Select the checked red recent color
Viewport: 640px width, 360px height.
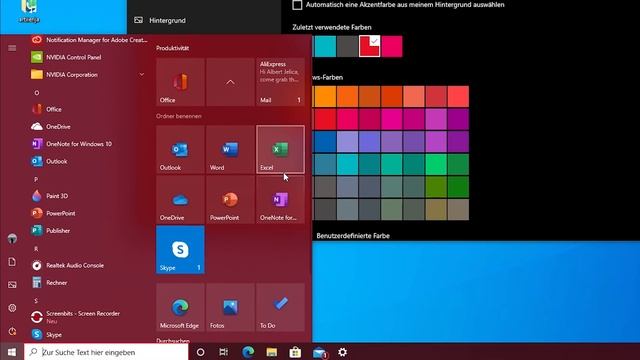[369, 46]
